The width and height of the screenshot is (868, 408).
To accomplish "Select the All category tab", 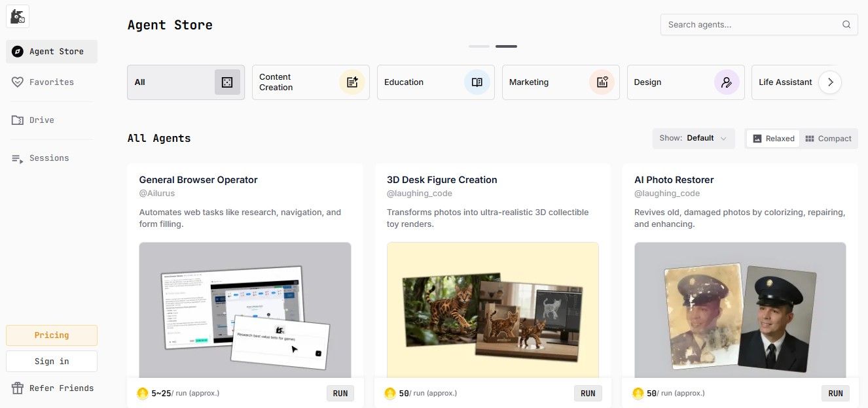I will tap(186, 82).
